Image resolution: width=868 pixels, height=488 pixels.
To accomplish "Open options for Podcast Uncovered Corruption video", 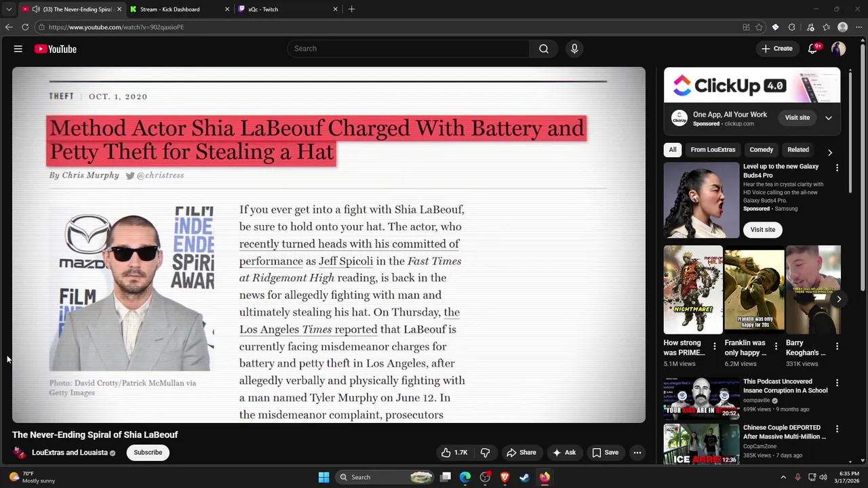I will (837, 383).
